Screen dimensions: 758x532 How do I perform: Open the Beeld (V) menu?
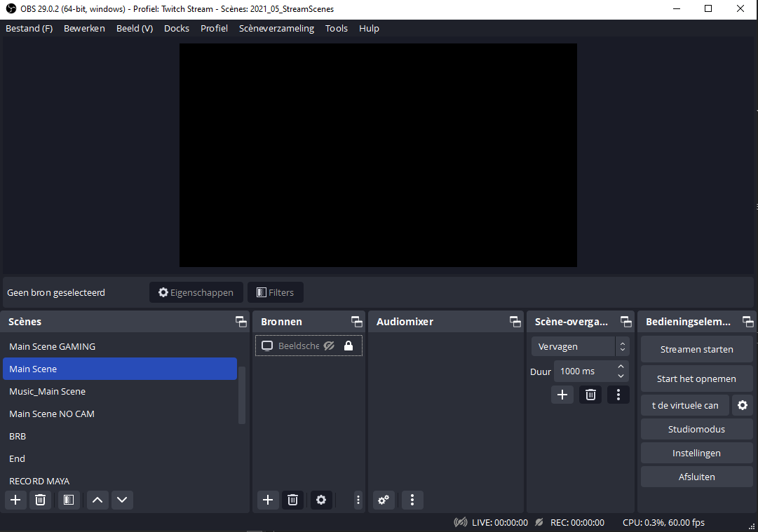pyautogui.click(x=135, y=29)
